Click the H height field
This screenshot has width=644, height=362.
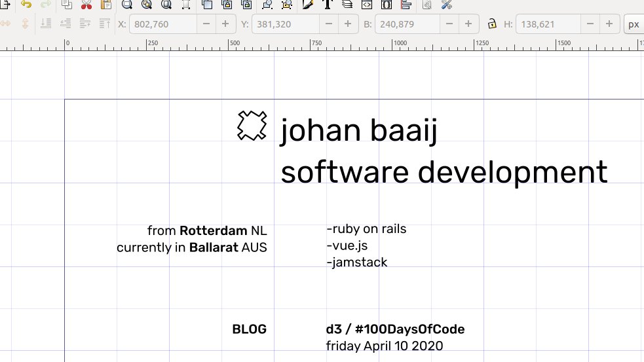[548, 24]
